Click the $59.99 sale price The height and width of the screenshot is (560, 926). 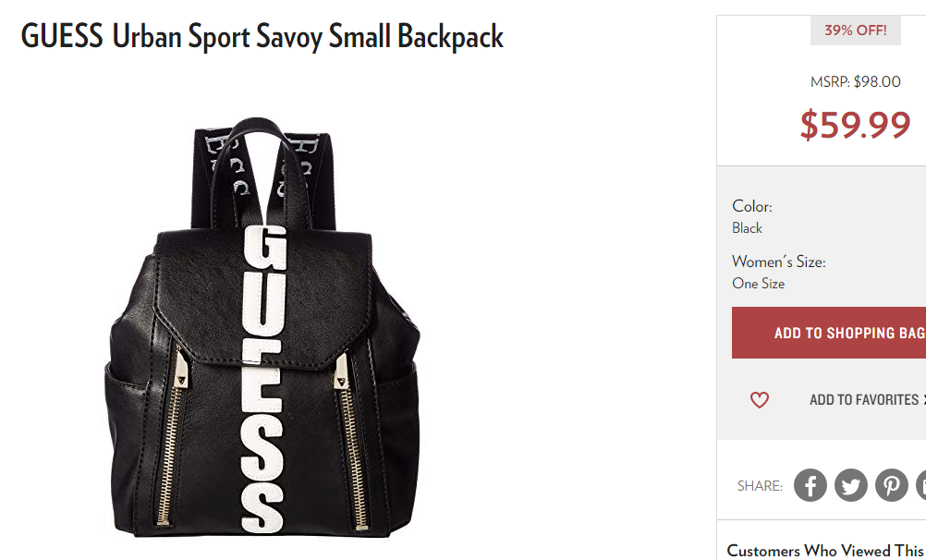tap(855, 125)
